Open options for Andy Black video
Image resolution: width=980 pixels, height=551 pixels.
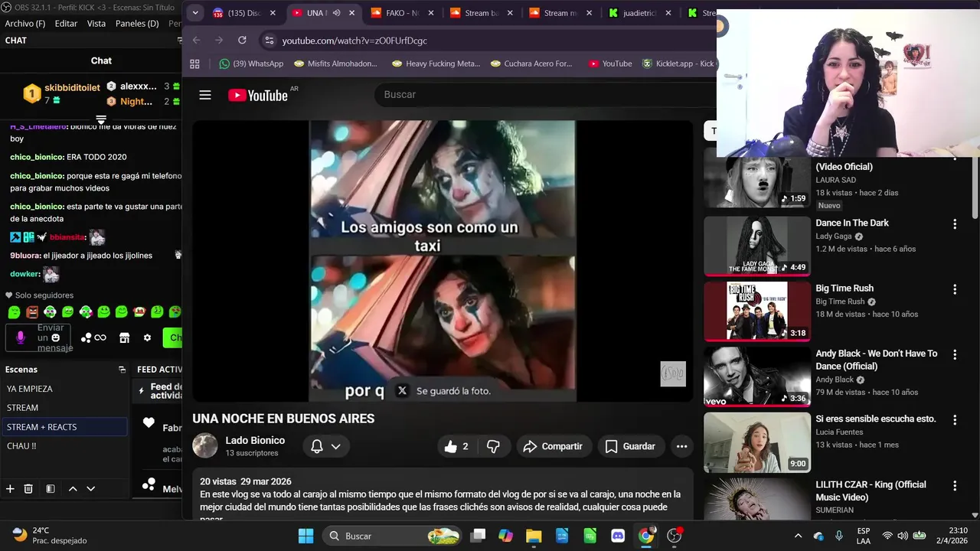coord(955,354)
